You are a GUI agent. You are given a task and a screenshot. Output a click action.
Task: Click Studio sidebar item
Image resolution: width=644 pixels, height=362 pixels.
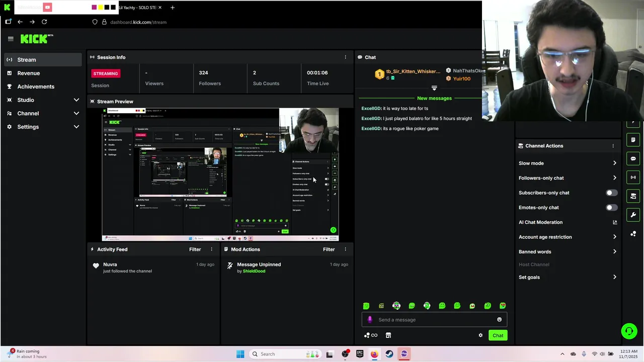pyautogui.click(x=26, y=100)
